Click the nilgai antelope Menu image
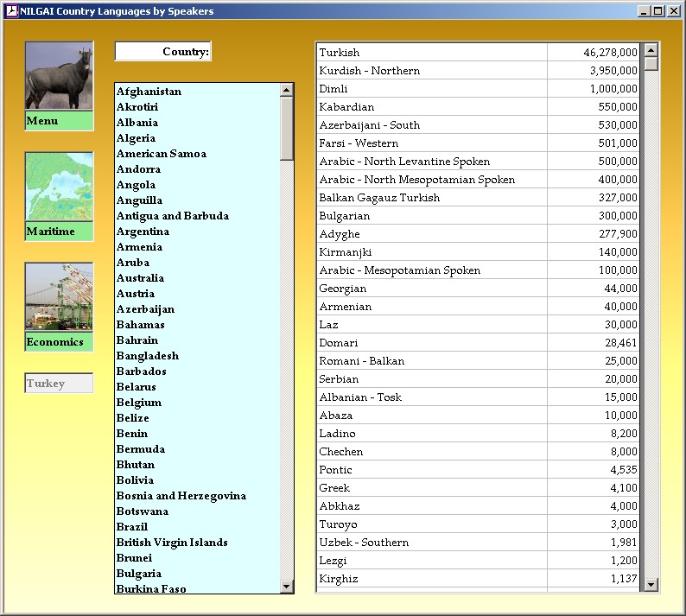 click(x=59, y=76)
